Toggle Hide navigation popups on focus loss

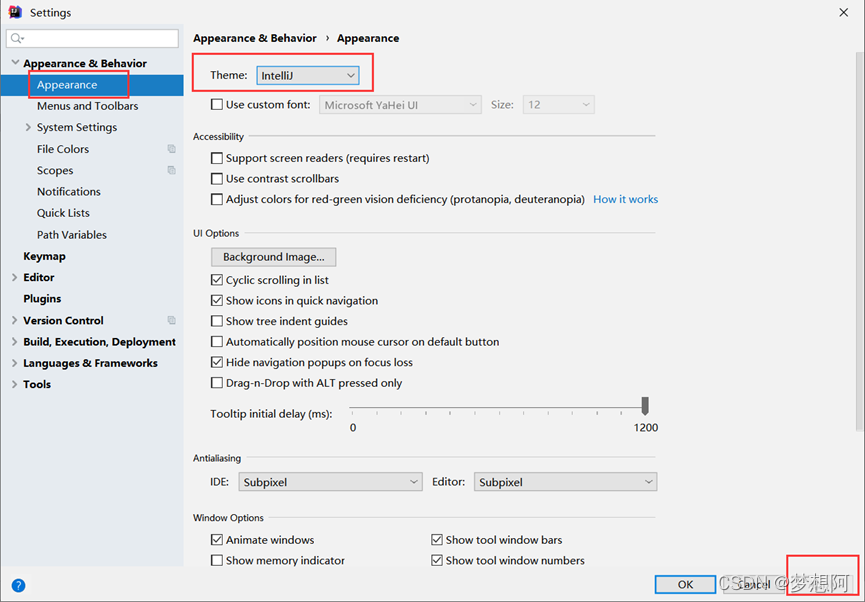point(217,363)
